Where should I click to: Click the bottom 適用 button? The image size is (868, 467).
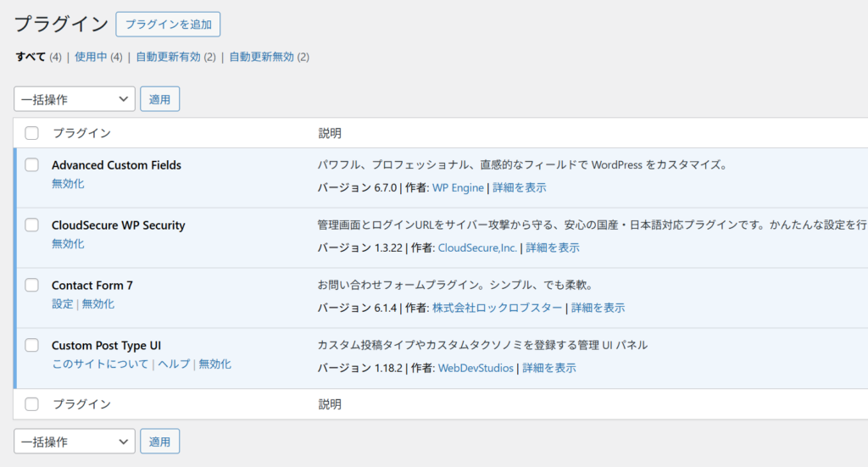pyautogui.click(x=159, y=442)
